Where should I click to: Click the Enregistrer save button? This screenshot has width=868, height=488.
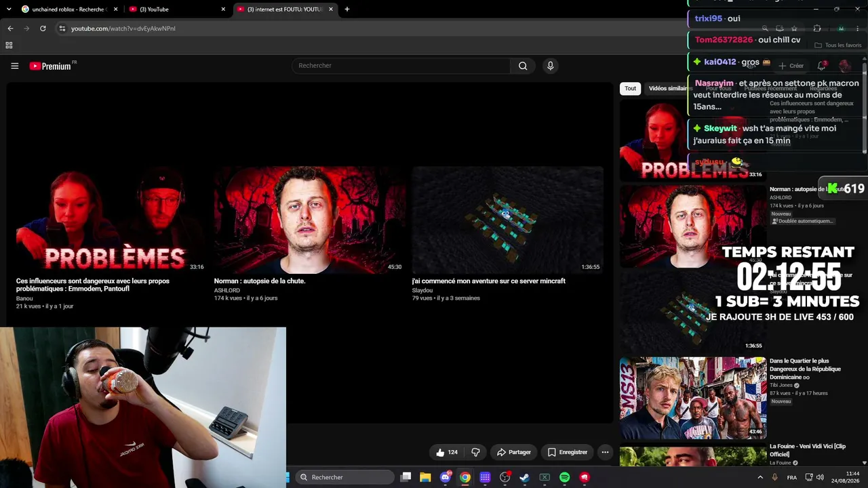(567, 452)
